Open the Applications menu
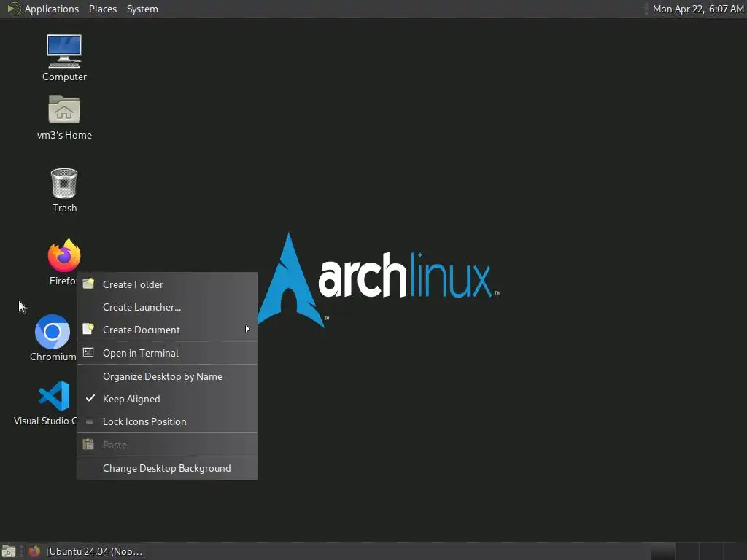The width and height of the screenshot is (747, 560). pos(52,9)
